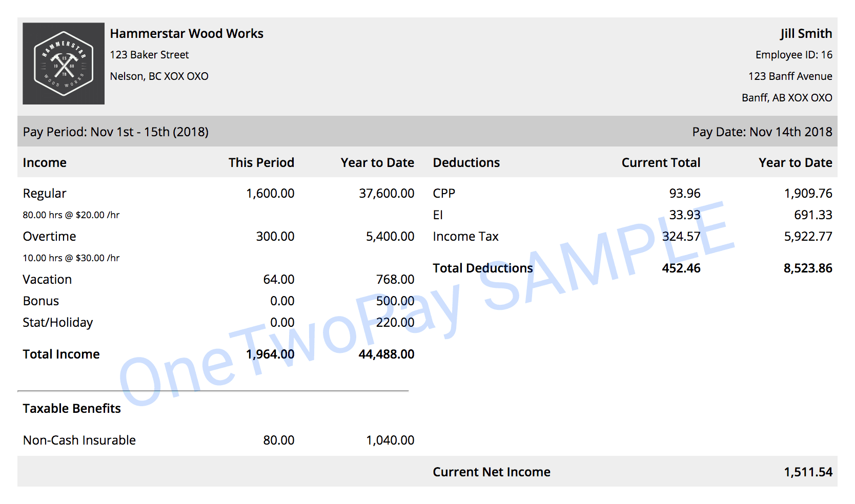Click the This Period column header
Screen dimensions: 855x504
pyautogui.click(x=261, y=163)
